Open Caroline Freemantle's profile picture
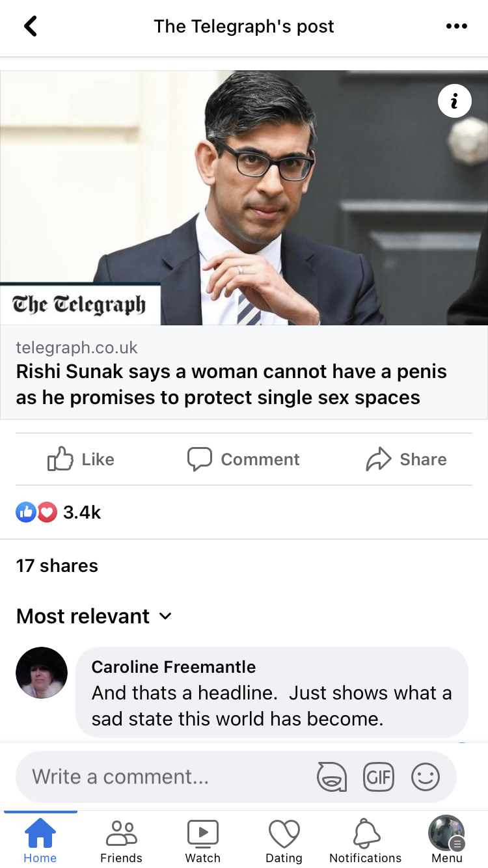Image resolution: width=488 pixels, height=868 pixels. 42,673
